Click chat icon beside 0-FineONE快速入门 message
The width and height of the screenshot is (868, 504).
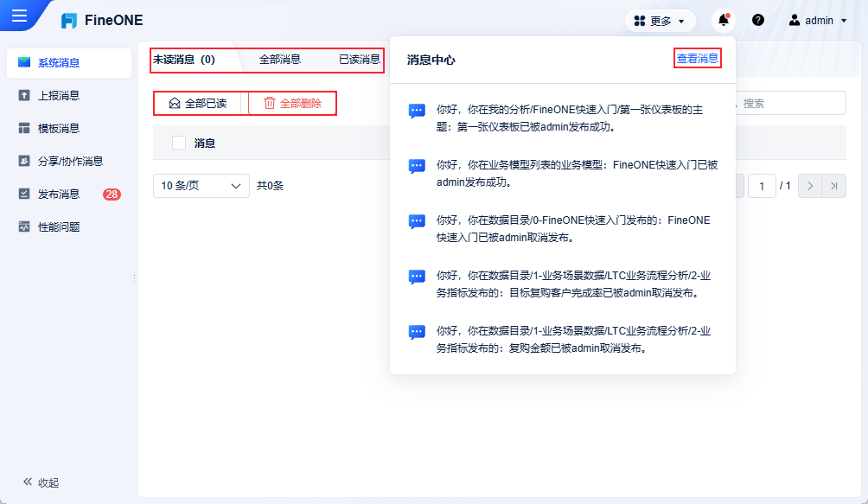point(417,221)
